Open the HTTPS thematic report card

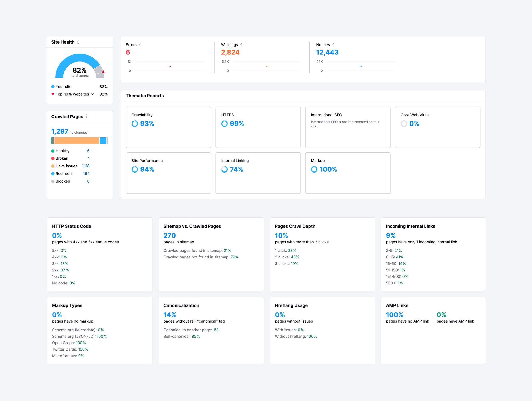tap(258, 127)
